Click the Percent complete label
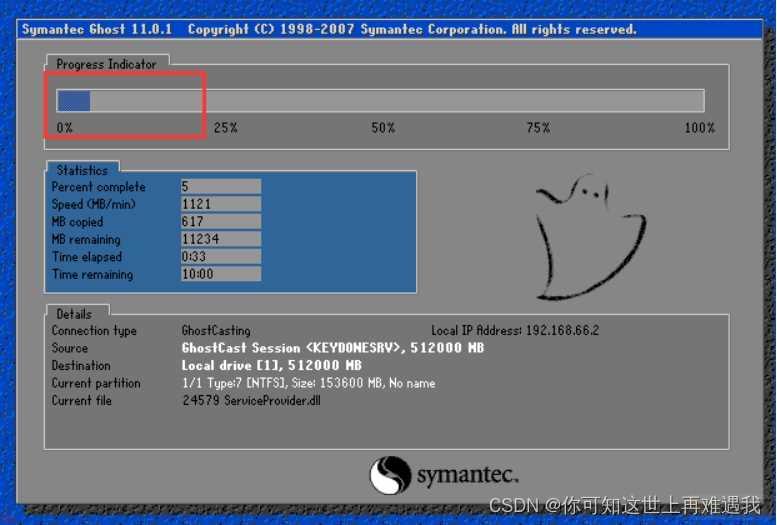This screenshot has height=525, width=777. point(99,187)
